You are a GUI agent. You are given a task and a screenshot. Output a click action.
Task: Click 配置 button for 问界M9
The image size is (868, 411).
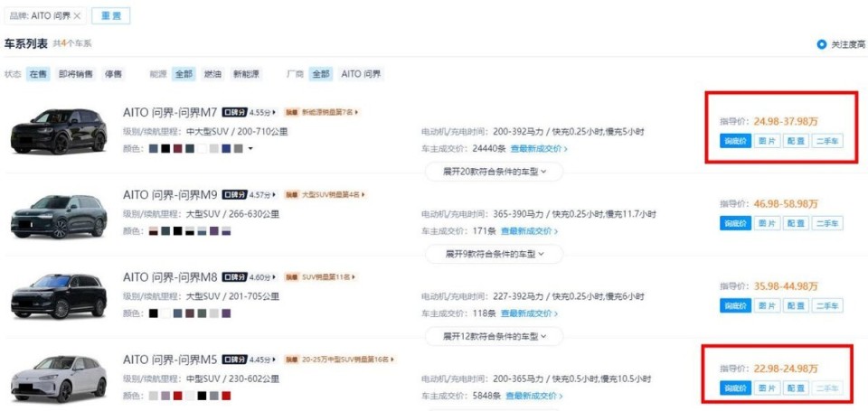(x=796, y=223)
